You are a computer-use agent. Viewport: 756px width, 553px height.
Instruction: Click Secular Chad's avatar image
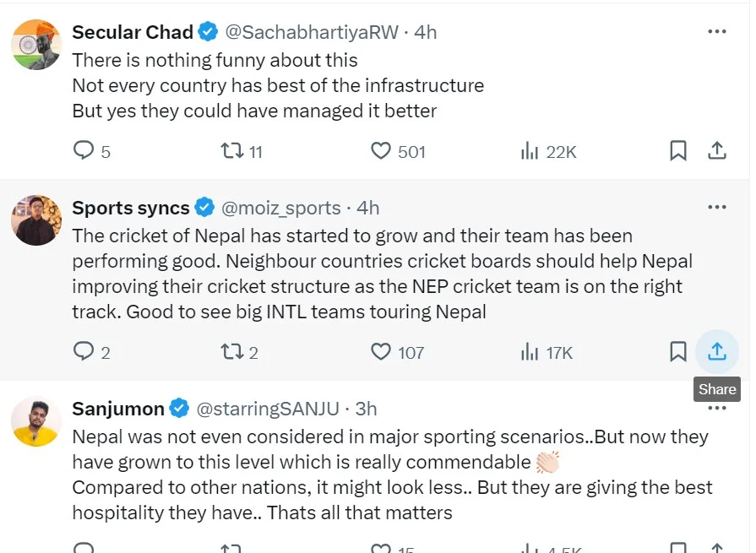click(x=36, y=45)
